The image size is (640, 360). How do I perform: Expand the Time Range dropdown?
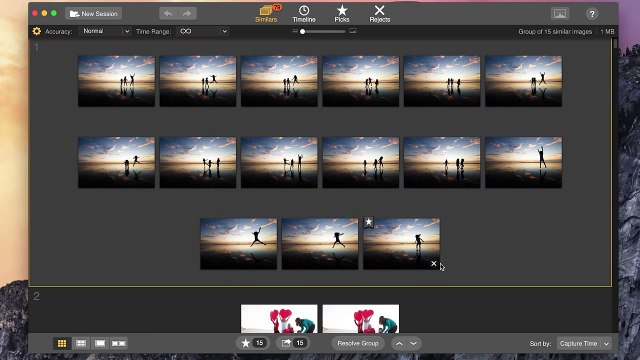pos(203,31)
